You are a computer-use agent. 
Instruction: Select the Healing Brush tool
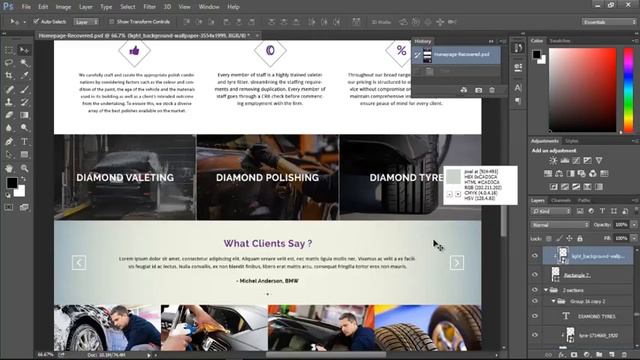9,89
